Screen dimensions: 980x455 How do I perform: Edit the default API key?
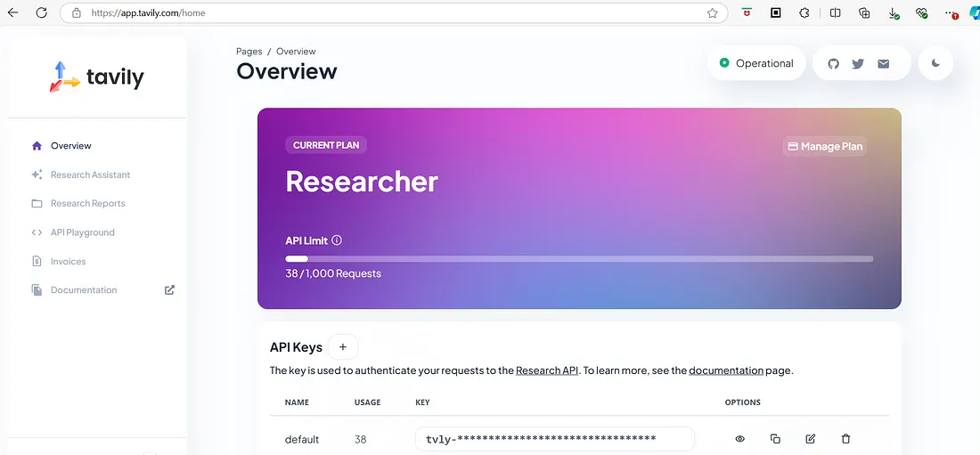811,439
